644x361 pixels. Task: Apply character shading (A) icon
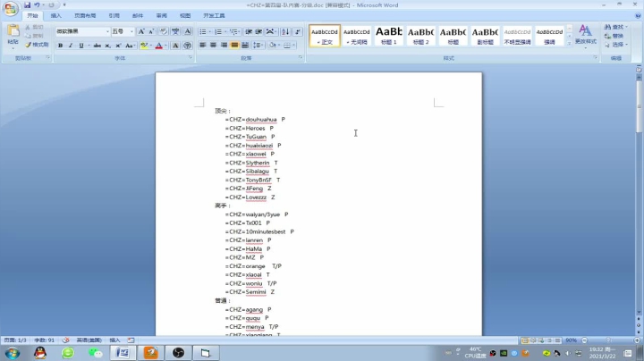(x=175, y=46)
